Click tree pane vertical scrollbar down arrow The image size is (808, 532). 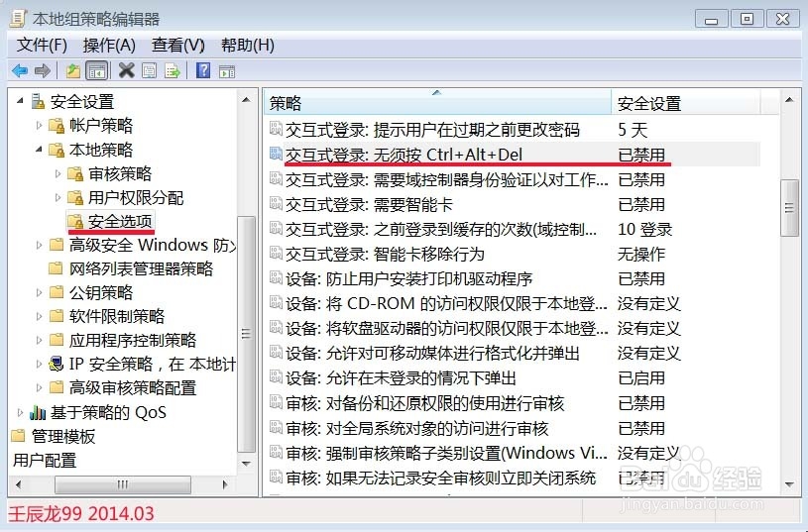click(x=246, y=463)
